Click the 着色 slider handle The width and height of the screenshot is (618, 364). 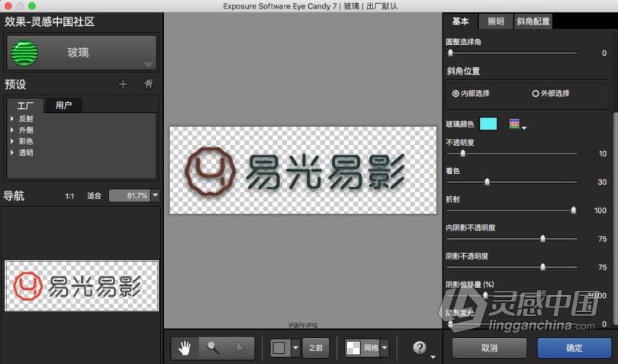(x=487, y=182)
